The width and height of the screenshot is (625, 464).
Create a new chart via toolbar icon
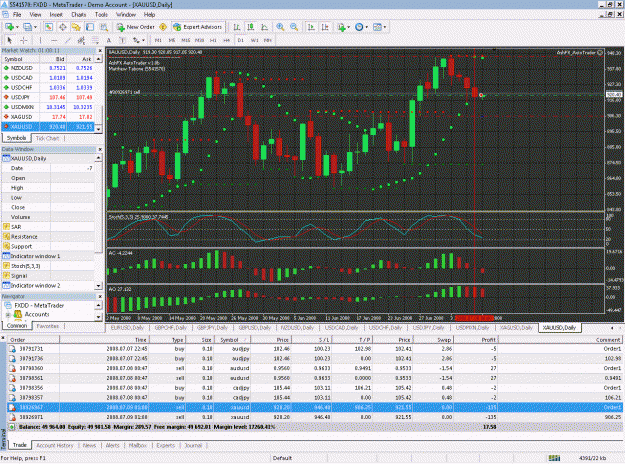click(9, 27)
